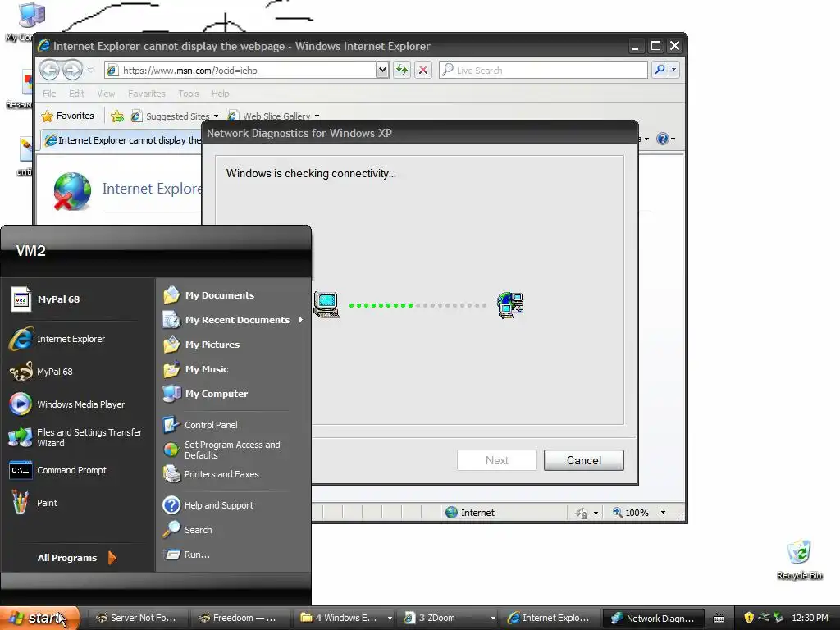Open the File menu in Internet Explorer
The width and height of the screenshot is (840, 630).
click(x=49, y=94)
